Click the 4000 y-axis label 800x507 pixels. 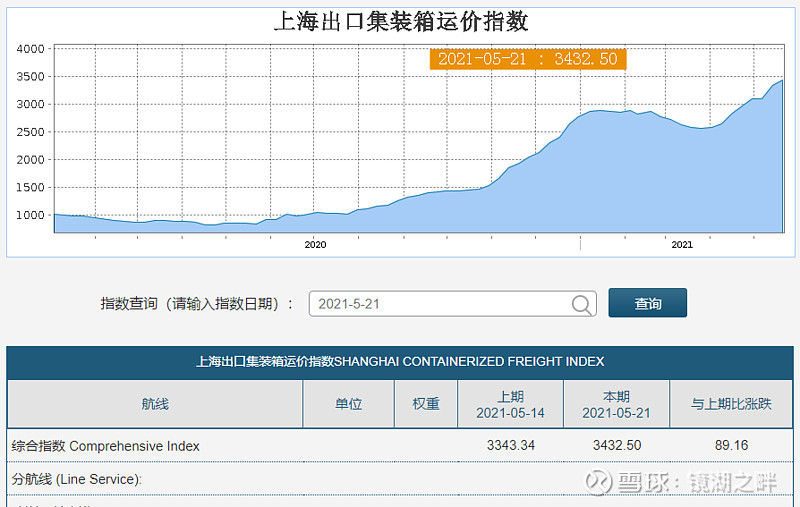31,49
